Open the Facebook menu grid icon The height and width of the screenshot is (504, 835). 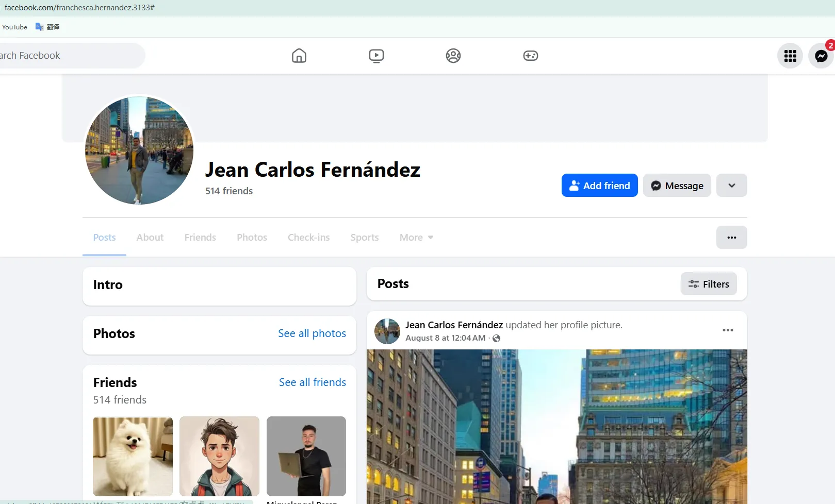[x=790, y=56]
